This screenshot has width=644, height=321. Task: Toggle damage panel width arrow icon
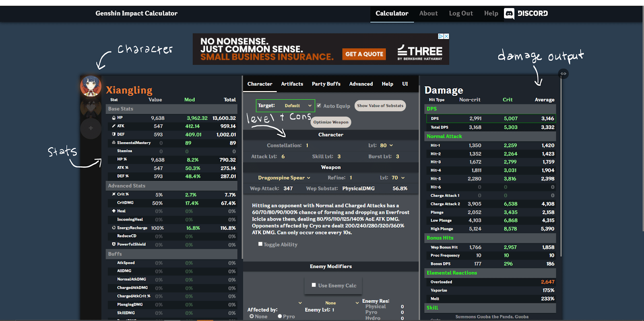(x=563, y=74)
